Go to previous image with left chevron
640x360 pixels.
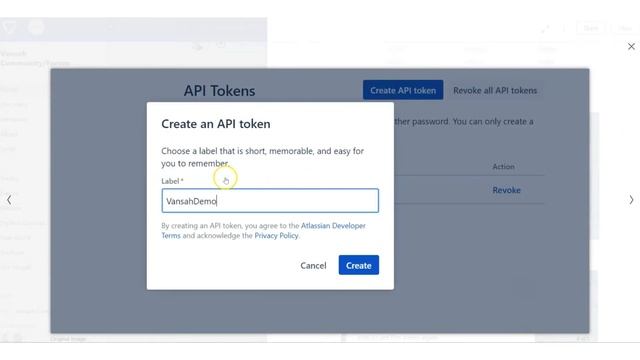[9, 200]
